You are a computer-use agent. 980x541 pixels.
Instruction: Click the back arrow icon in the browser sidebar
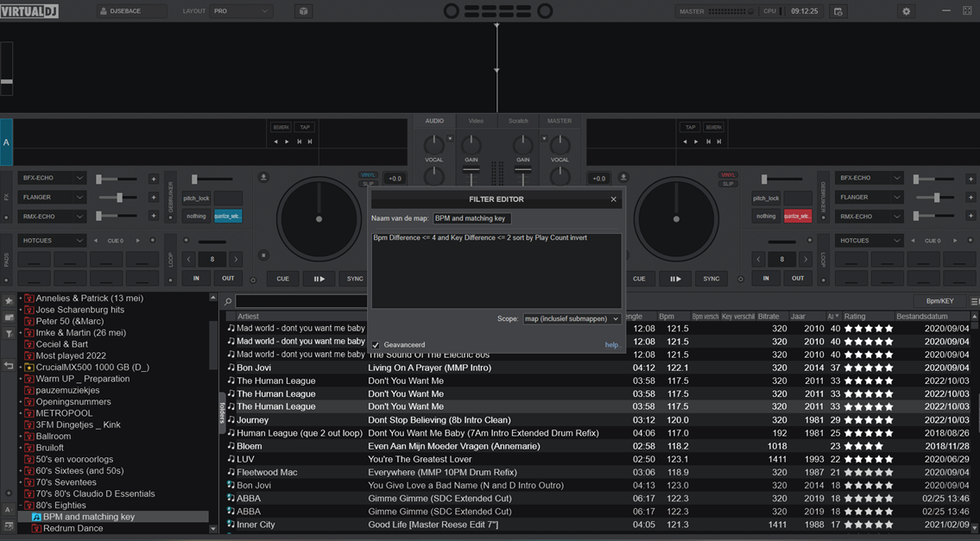[9, 366]
